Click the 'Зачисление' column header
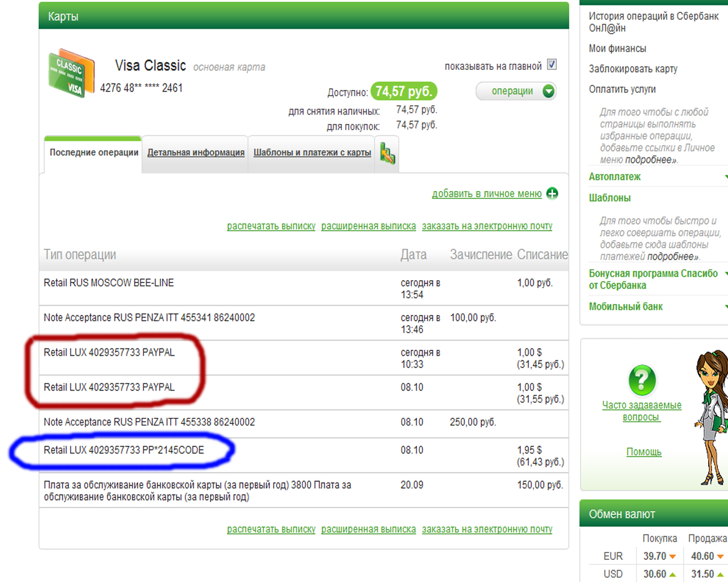The width and height of the screenshot is (728, 582). (x=481, y=255)
